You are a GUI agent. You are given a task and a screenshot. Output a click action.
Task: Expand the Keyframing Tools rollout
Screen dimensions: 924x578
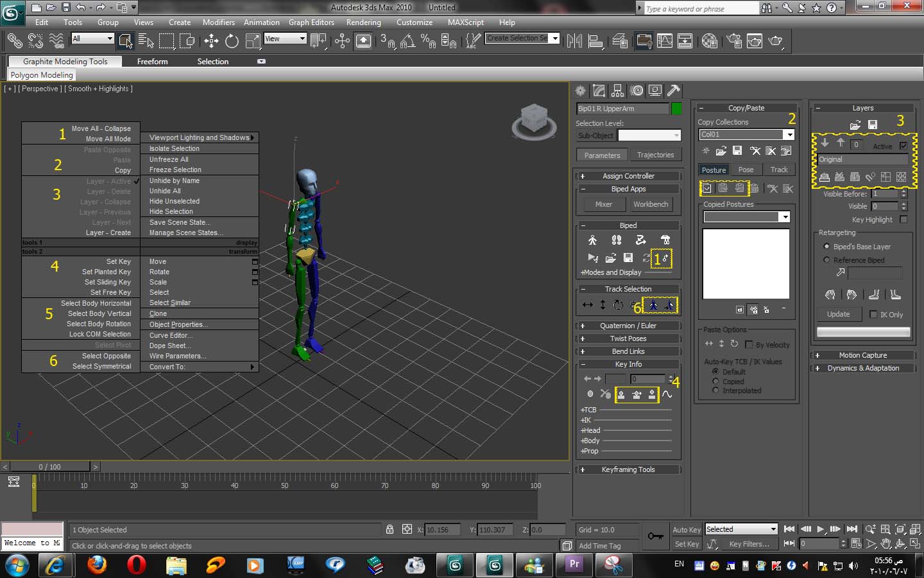(x=628, y=469)
